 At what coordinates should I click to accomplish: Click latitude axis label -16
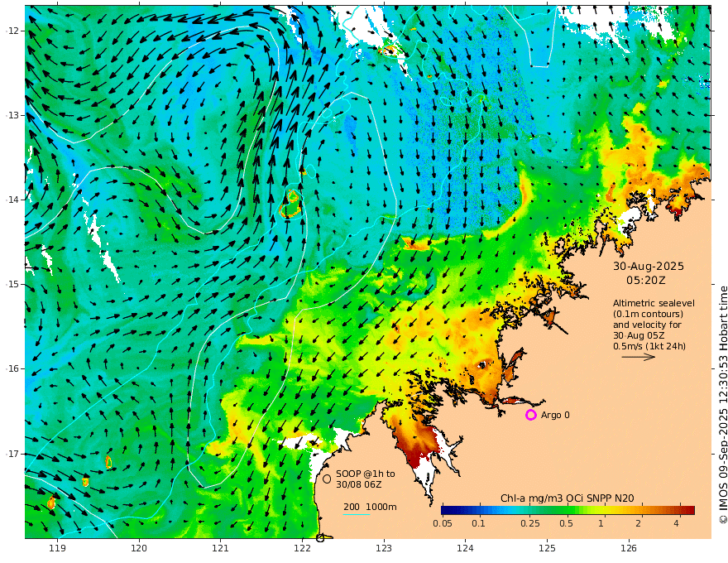tap(12, 368)
